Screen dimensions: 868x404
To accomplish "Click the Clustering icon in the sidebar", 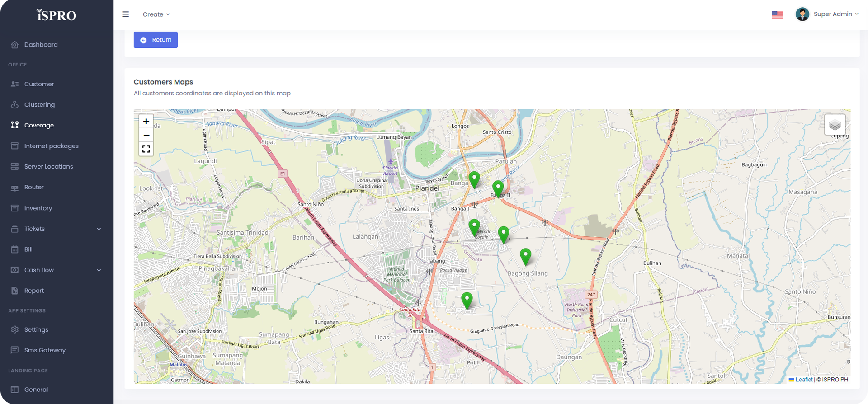I will [x=15, y=104].
